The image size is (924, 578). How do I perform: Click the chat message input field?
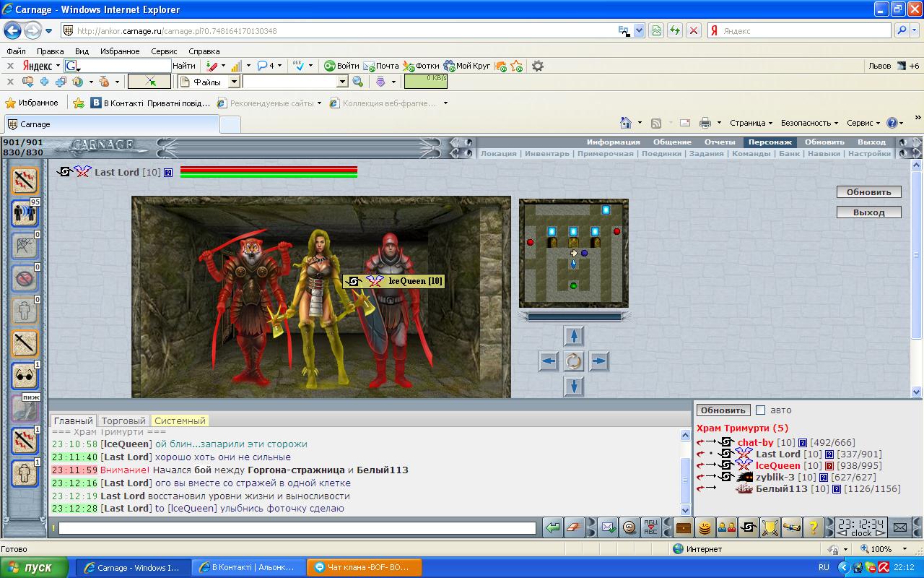[297, 528]
